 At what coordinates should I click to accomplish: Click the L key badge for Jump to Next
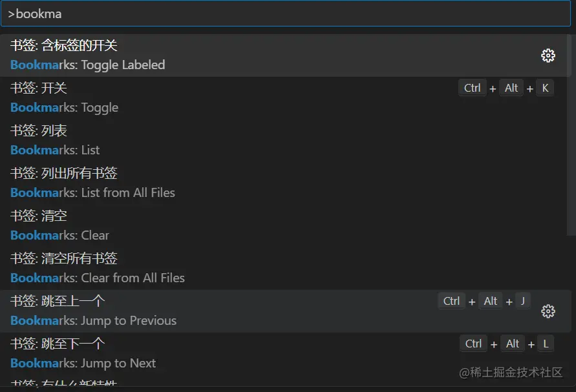[x=546, y=344]
